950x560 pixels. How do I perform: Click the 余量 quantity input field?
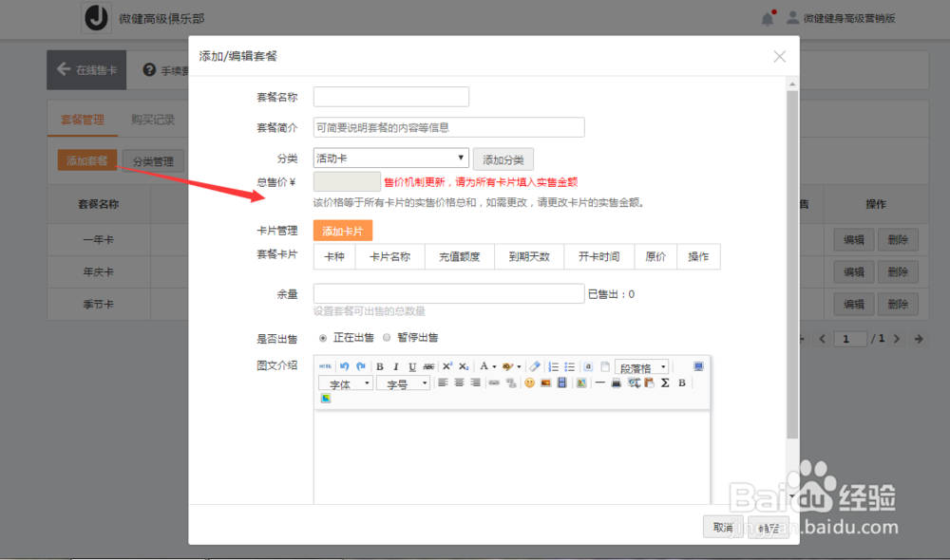tap(449, 293)
